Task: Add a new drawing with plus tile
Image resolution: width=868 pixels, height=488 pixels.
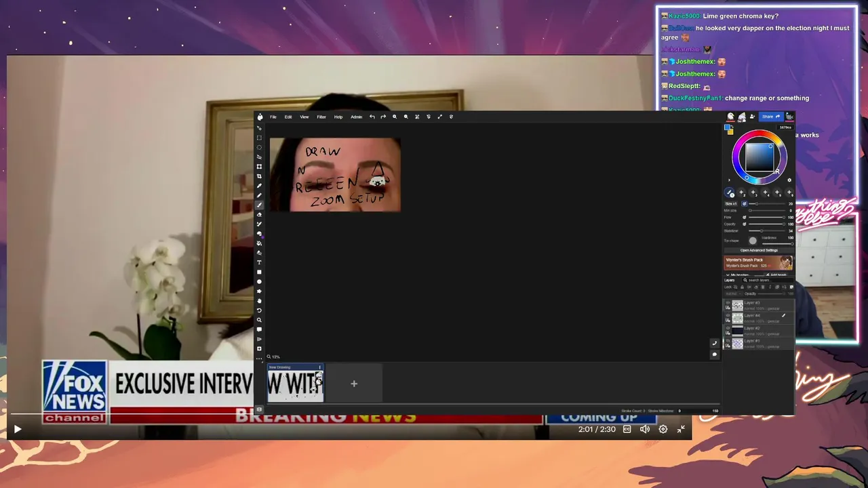Action: (354, 384)
